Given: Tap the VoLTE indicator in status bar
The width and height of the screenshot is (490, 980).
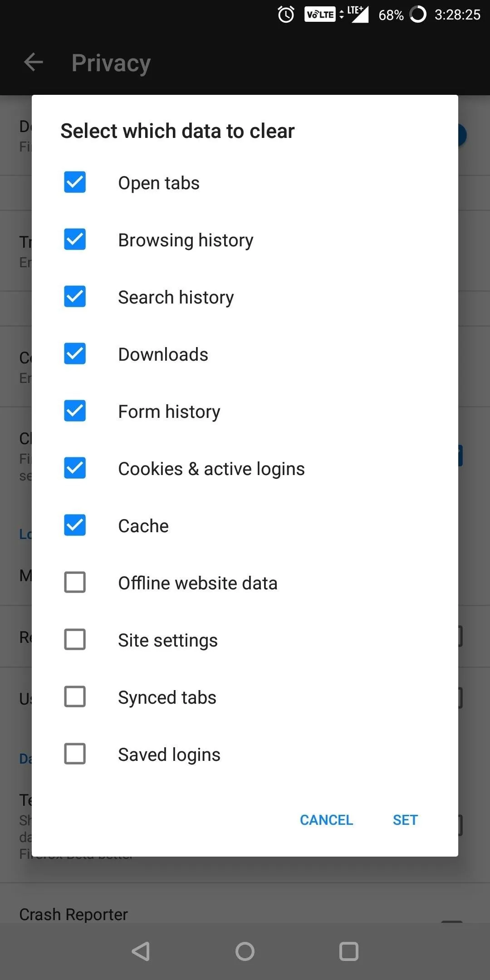Looking at the screenshot, I should tap(320, 15).
